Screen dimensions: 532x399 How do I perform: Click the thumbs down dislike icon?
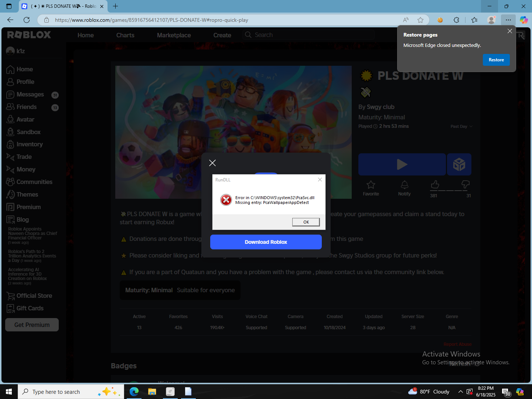465,184
